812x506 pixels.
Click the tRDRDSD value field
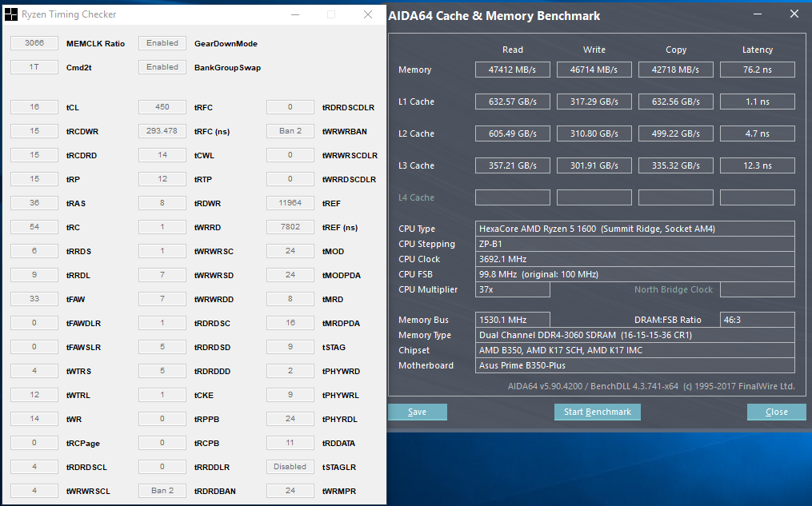click(x=162, y=347)
